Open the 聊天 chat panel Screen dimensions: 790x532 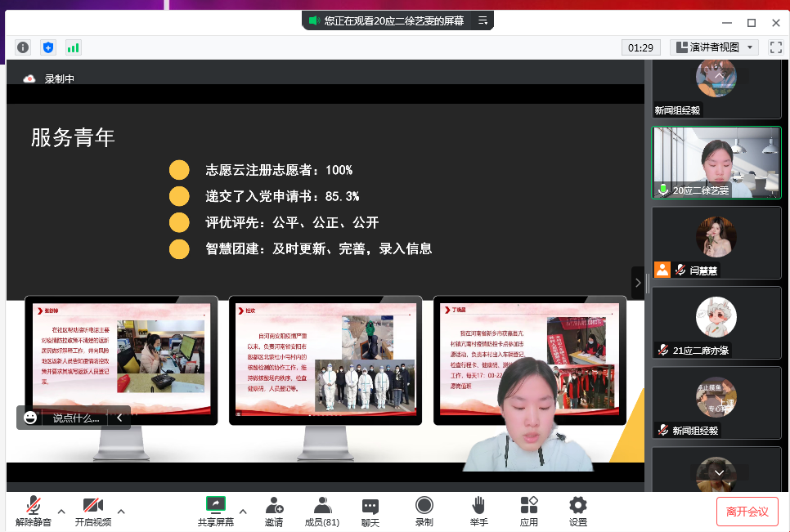[x=370, y=512]
